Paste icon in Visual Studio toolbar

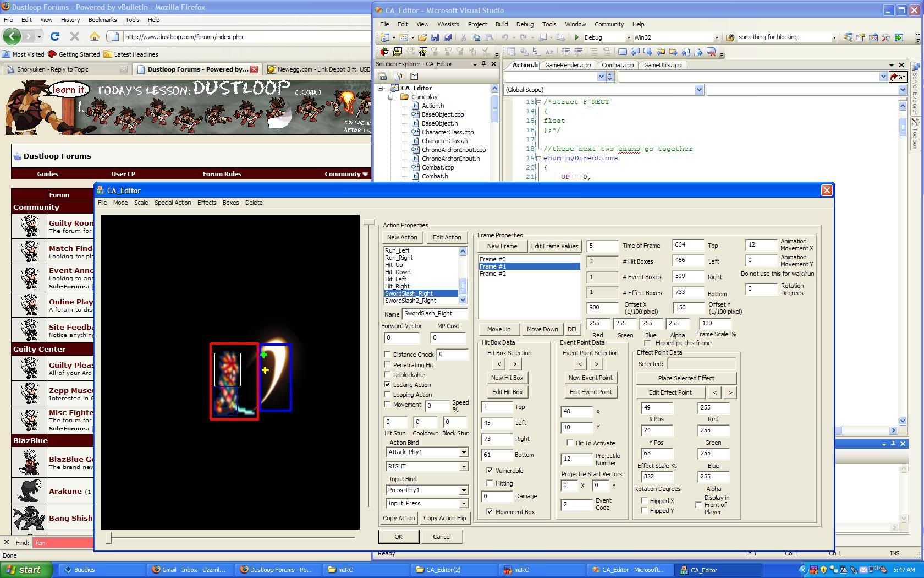tap(488, 37)
